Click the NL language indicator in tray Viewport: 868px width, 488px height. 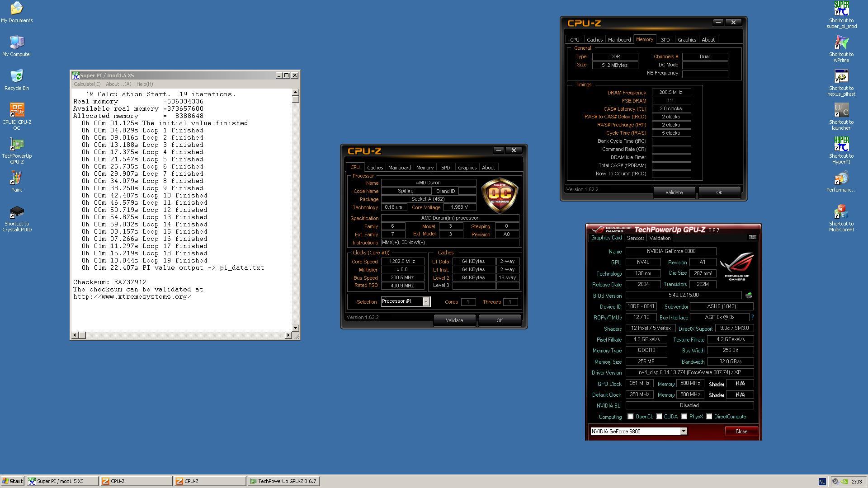click(x=822, y=482)
